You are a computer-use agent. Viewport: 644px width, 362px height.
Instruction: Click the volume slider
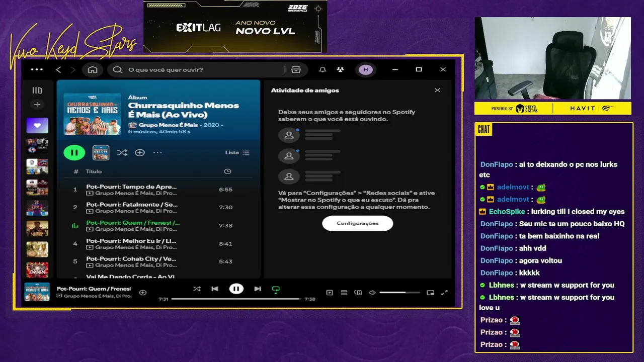[399, 292]
